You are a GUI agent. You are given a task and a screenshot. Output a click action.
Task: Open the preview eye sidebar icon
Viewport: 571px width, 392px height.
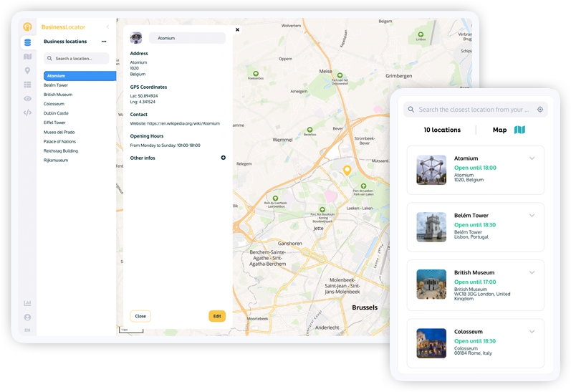click(x=27, y=99)
